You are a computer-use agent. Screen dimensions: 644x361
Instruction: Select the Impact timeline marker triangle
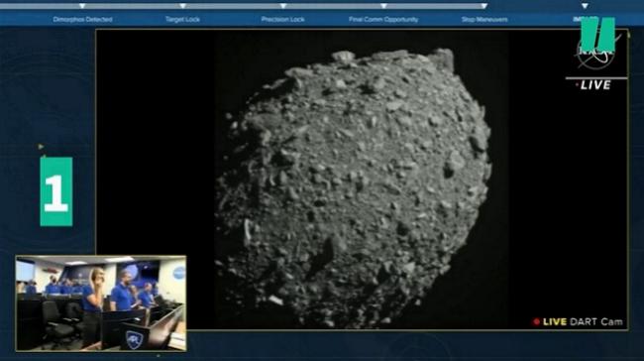pyautogui.click(x=585, y=6)
